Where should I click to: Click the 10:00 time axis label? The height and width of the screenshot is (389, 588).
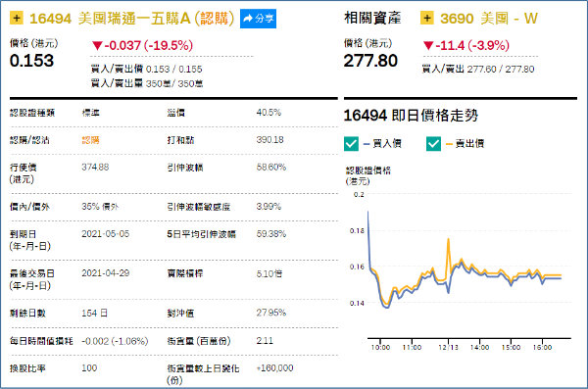(380, 348)
